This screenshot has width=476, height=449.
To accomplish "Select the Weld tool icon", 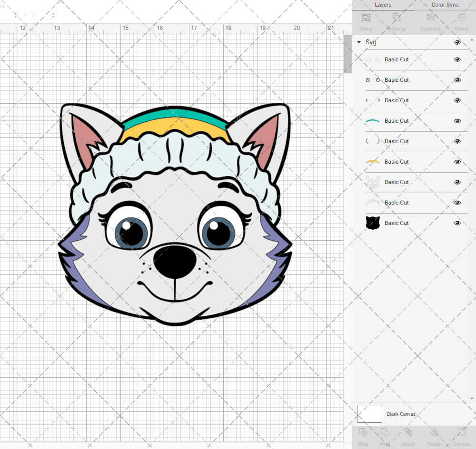I will click(x=385, y=432).
